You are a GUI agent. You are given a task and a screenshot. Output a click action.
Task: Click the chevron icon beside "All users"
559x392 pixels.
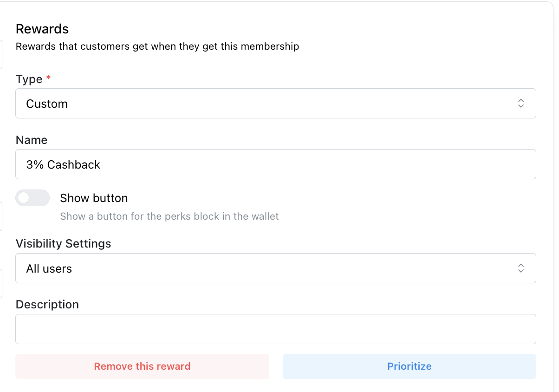[x=520, y=268]
